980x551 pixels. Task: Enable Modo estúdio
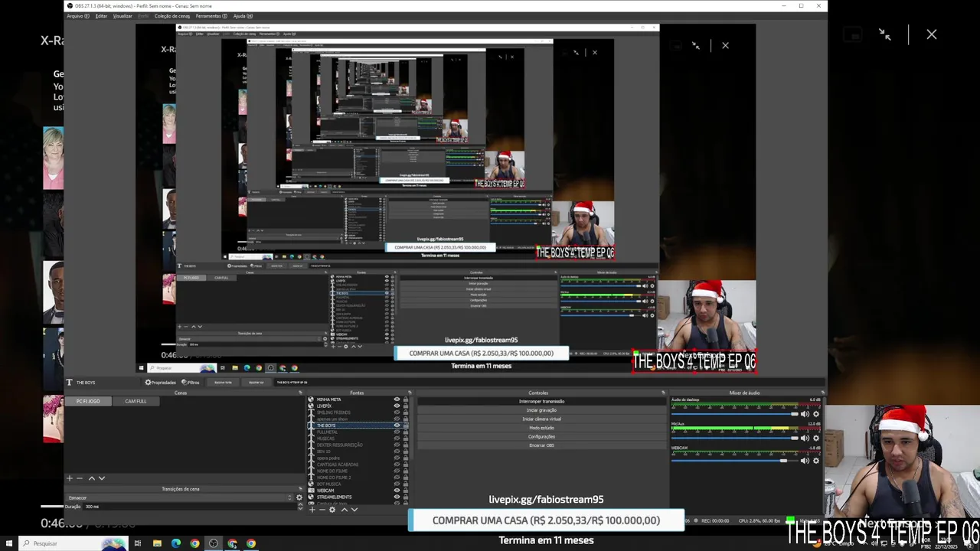click(541, 428)
